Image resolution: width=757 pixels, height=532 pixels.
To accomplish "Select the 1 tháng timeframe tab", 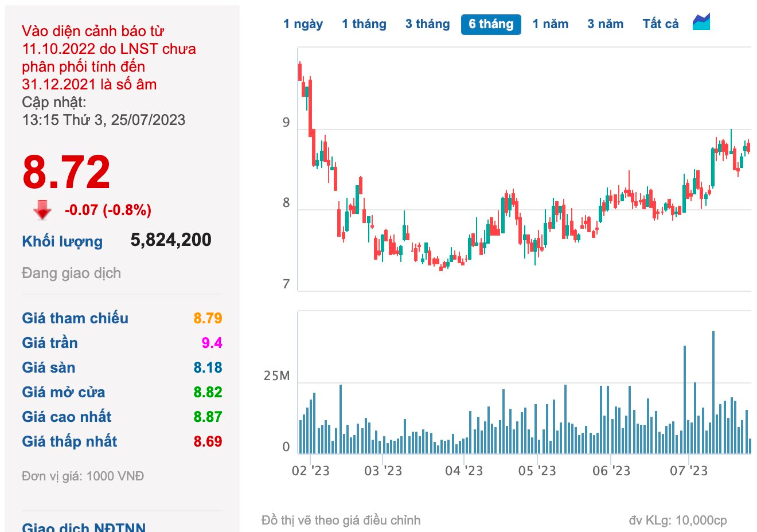I will pyautogui.click(x=364, y=24).
